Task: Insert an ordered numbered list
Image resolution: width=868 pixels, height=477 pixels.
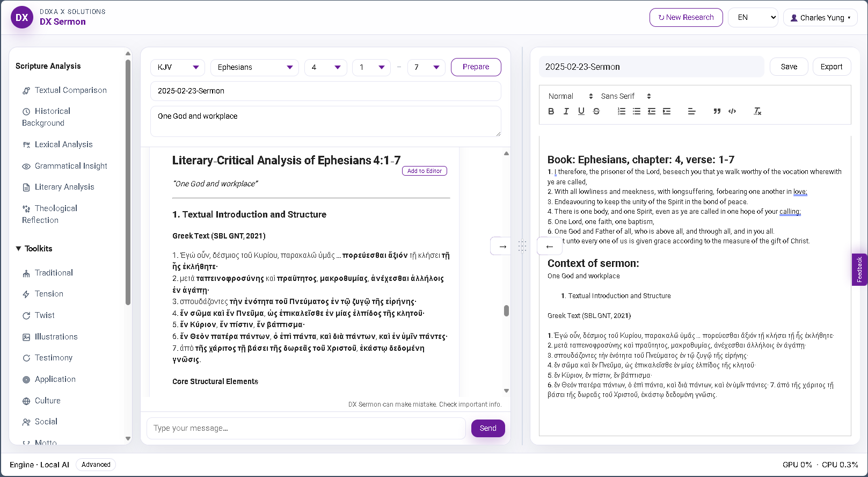Action: point(621,111)
